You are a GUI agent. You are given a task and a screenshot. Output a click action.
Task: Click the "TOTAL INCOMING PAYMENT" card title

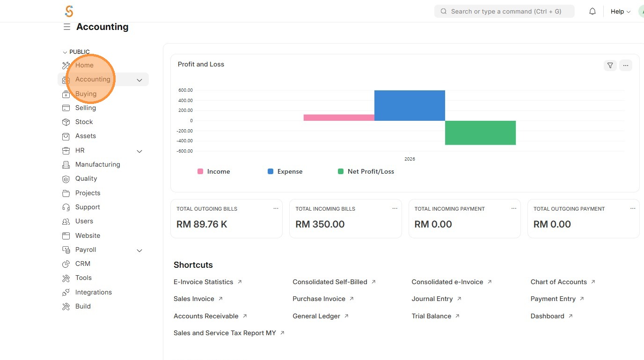(x=450, y=209)
